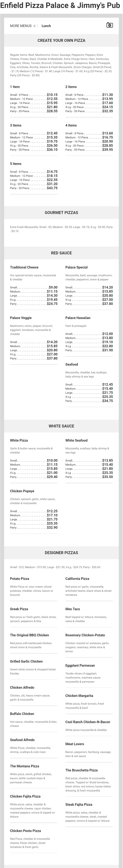Image resolution: width=123 pixels, height=868 pixels.
Task: Open the Traditional Cheese pizza item
Action: pyautogui.click(x=24, y=267)
